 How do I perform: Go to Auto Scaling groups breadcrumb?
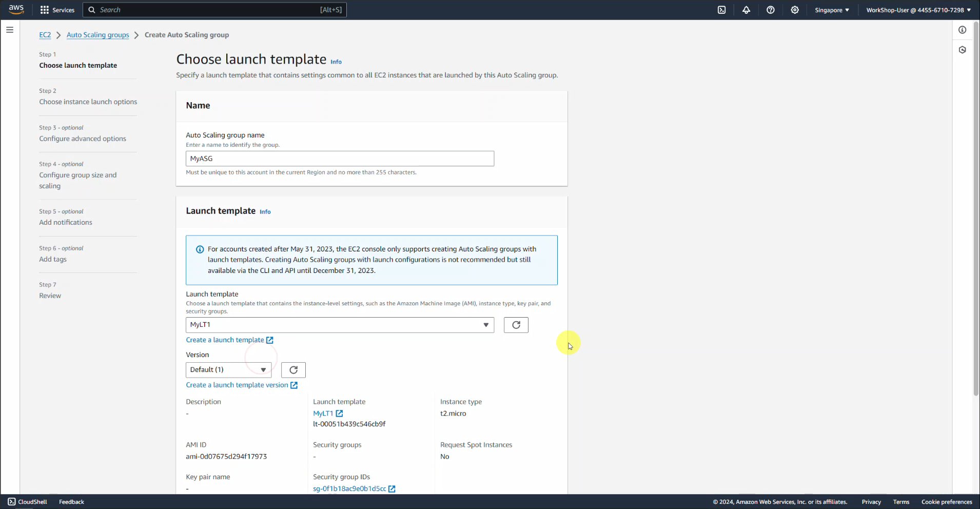(x=97, y=35)
